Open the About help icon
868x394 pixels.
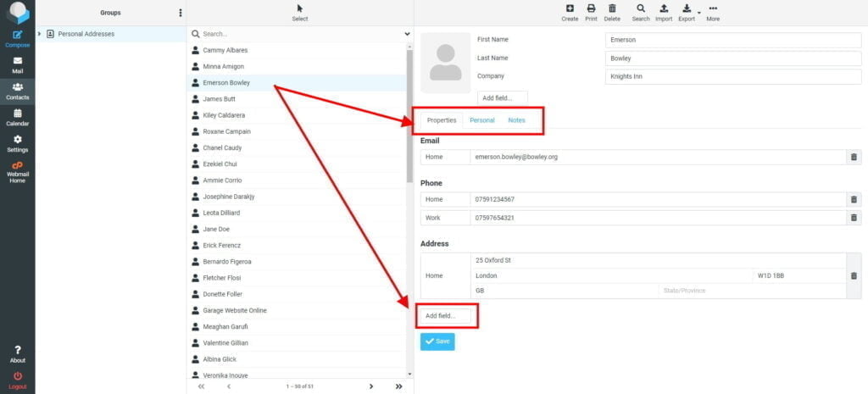coord(17,354)
